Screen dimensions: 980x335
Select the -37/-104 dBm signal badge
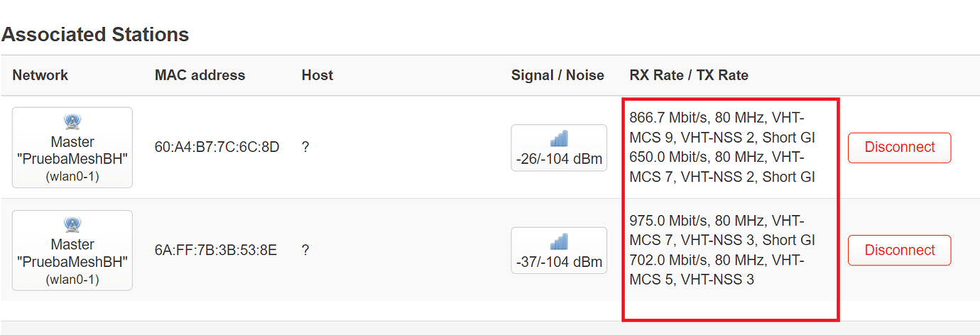[x=559, y=251]
